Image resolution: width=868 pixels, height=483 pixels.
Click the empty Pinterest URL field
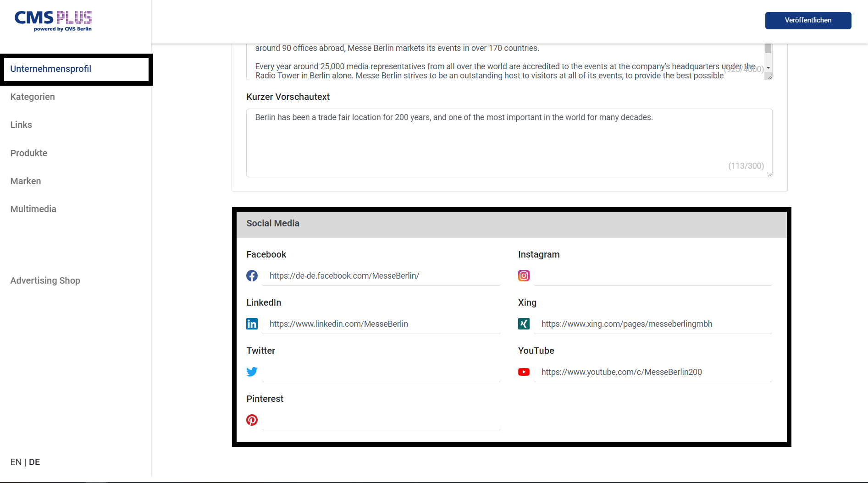[381, 420]
